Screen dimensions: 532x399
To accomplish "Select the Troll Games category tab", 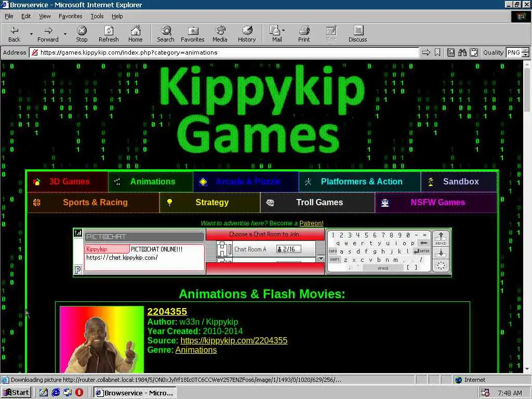I will (317, 203).
